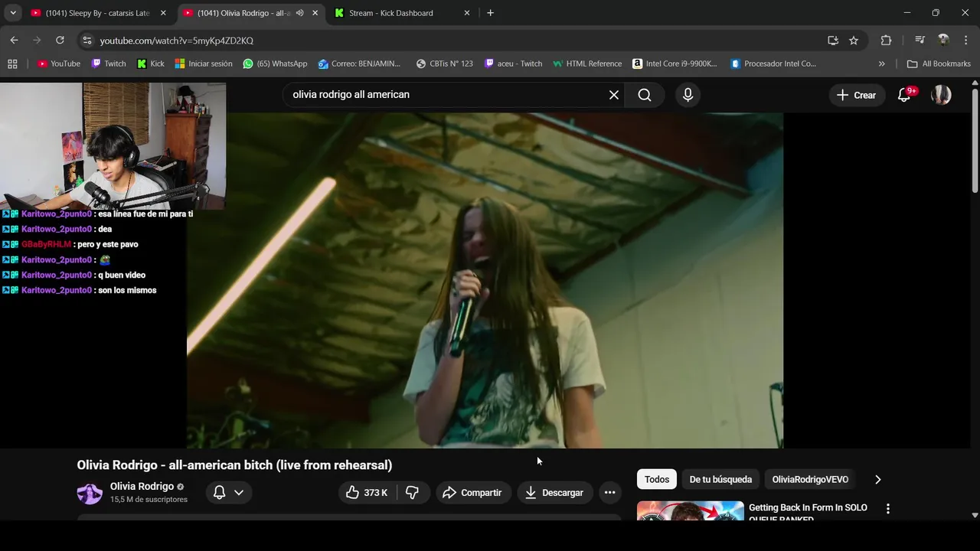Viewport: 980px width, 551px height.
Task: Clear the YouTube search box with X
Action: click(x=614, y=95)
